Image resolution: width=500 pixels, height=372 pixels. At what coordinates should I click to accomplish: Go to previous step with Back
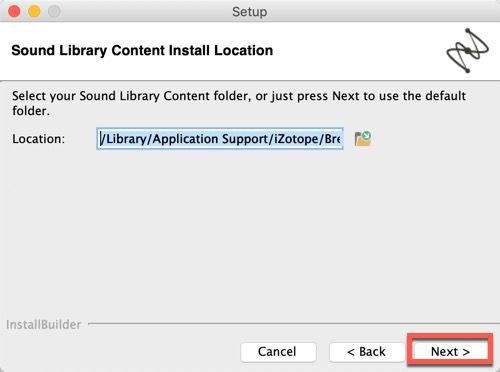tap(366, 352)
